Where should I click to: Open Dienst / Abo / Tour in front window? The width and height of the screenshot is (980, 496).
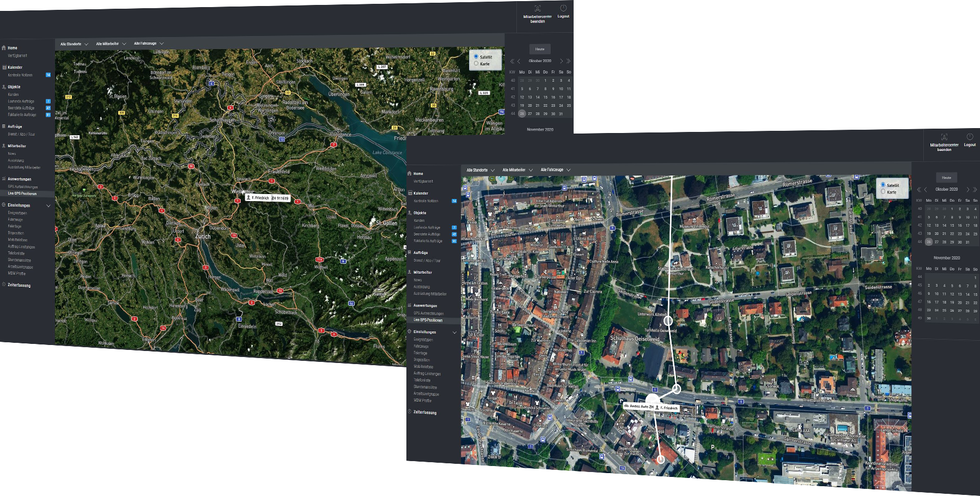tap(427, 261)
